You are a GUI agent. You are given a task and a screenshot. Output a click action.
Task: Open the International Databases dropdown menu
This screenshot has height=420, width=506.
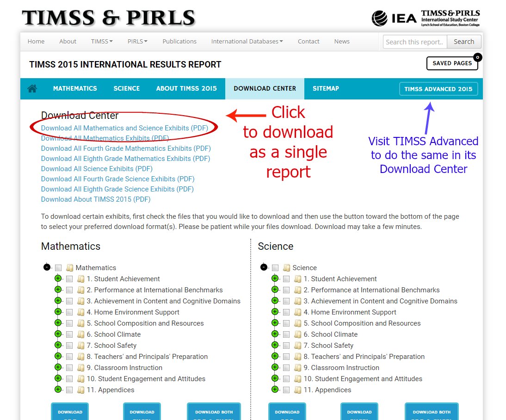247,41
